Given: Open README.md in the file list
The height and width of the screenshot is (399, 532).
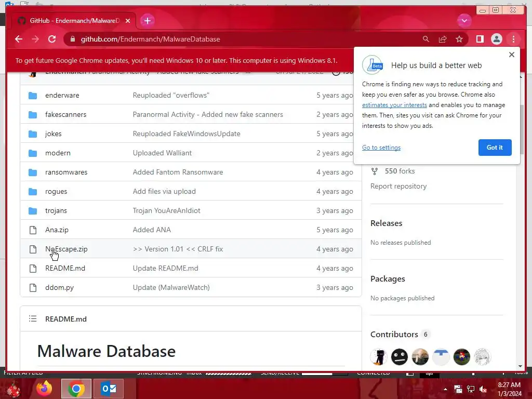Looking at the screenshot, I should (65, 268).
